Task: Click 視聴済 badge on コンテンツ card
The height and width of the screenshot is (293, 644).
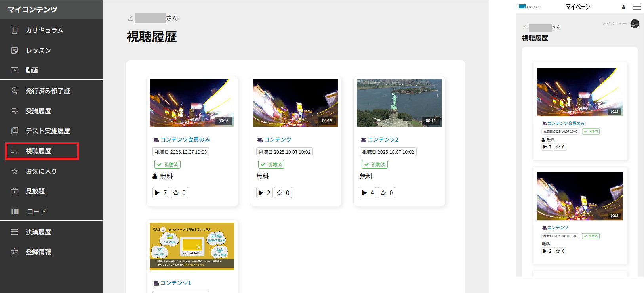Action: click(x=271, y=164)
